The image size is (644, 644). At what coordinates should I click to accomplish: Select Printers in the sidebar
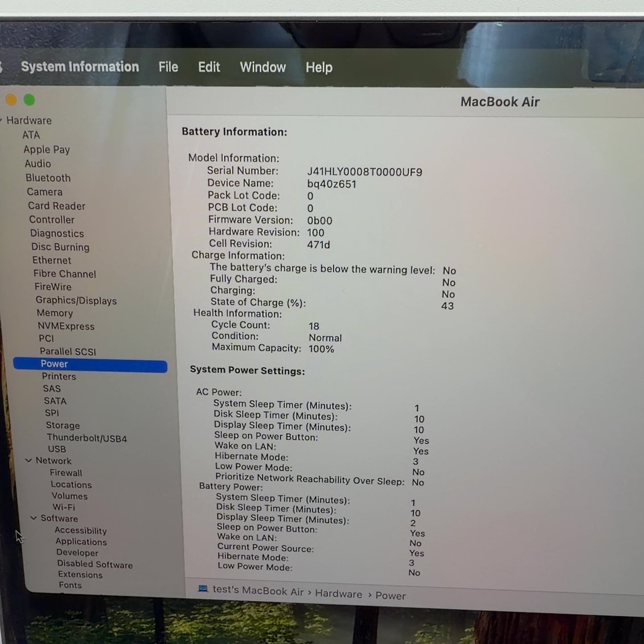click(x=59, y=377)
